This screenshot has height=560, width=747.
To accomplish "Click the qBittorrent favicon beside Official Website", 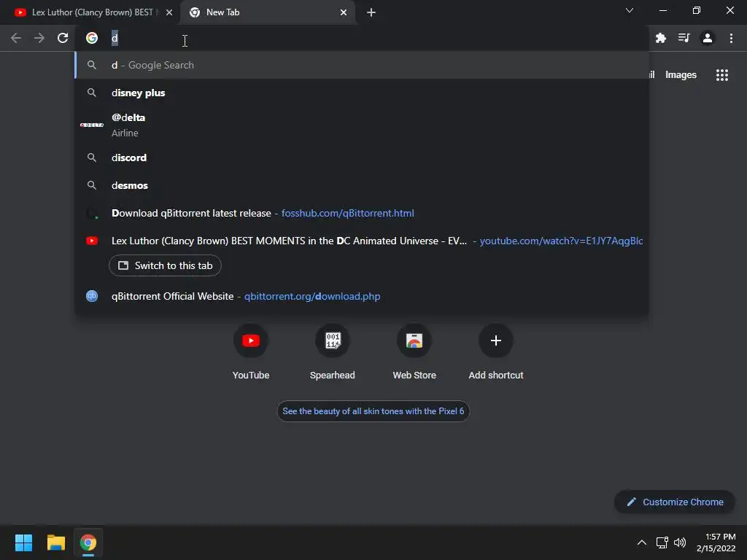I will (x=92, y=296).
